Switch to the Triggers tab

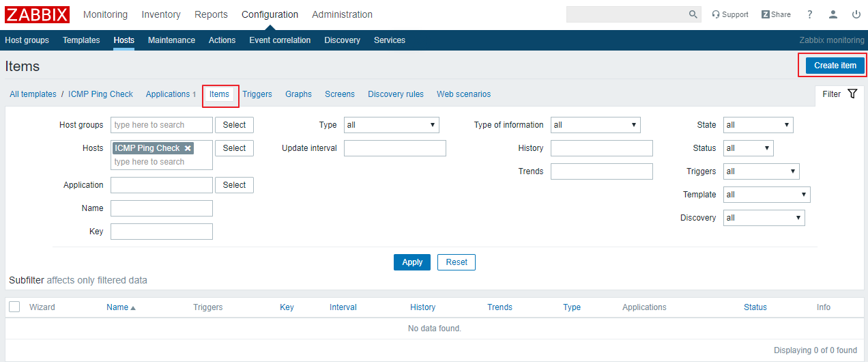pyautogui.click(x=257, y=94)
